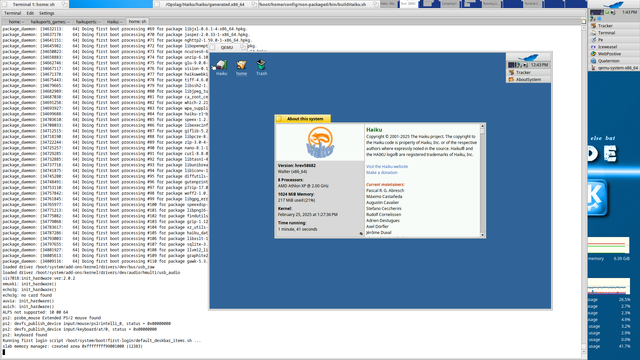Click the 'Version: hrev58682' text

coord(297,166)
